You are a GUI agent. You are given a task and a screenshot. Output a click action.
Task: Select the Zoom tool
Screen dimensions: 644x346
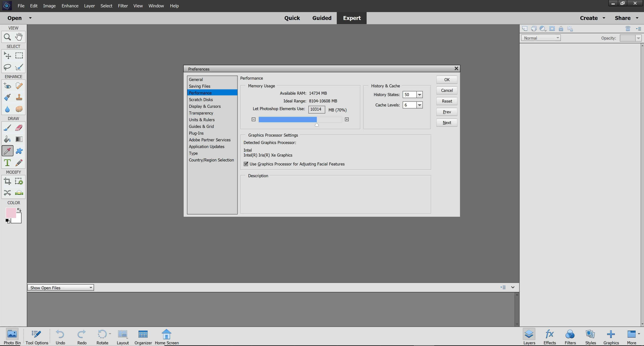point(7,37)
